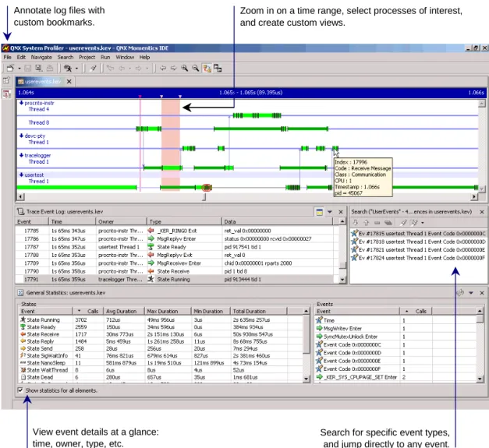Screen dimensions: 489x448
Task: Click the grayed Forward navigation icon
Action: [x=139, y=68]
